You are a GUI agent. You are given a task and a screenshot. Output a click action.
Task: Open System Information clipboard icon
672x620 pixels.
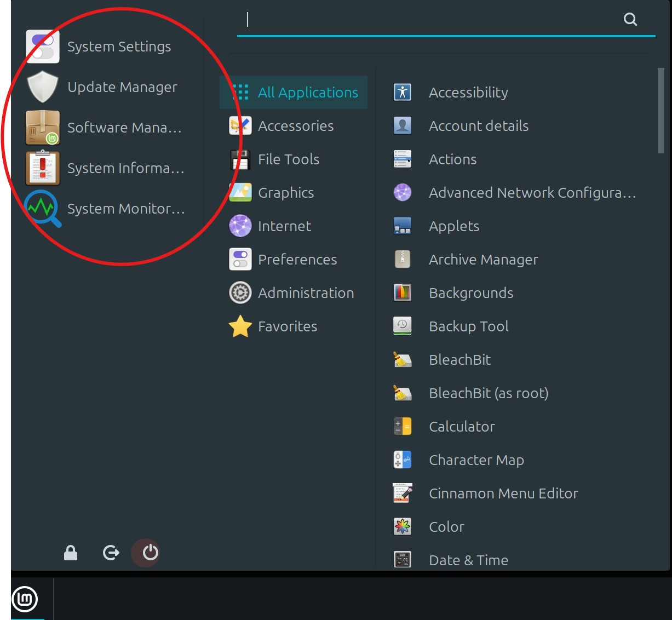[x=43, y=168]
